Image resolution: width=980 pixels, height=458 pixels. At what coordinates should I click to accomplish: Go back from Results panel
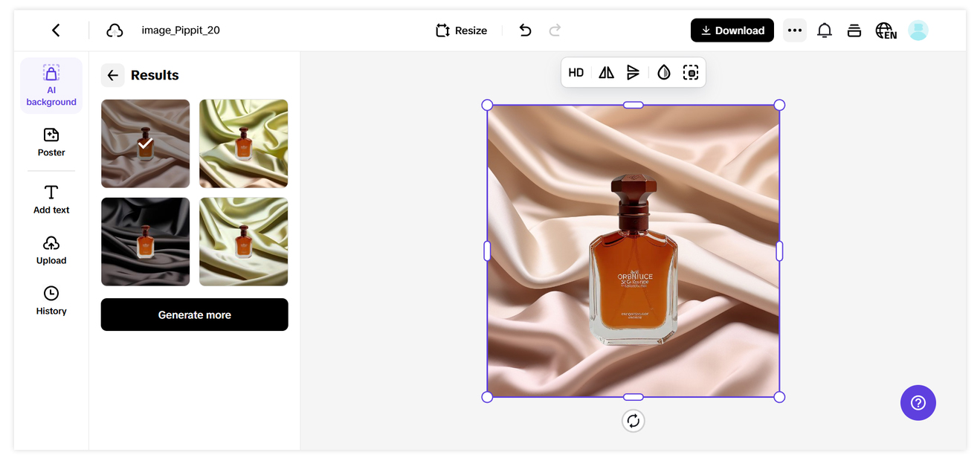[113, 75]
